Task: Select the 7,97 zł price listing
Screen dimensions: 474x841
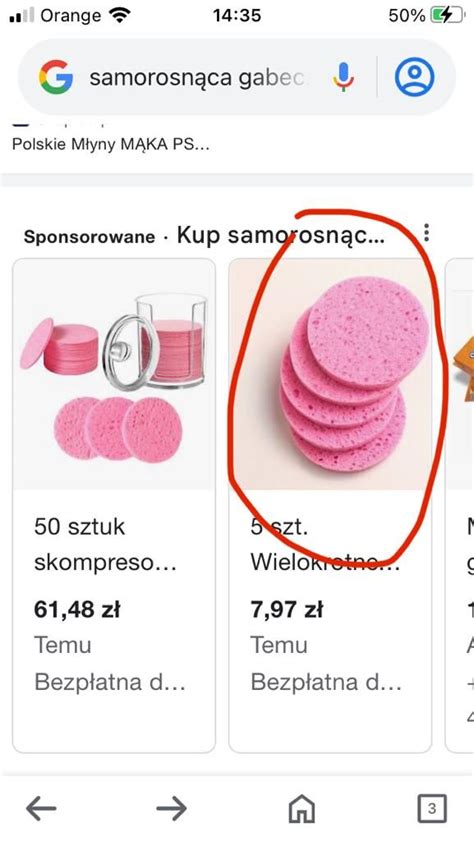Action: [x=287, y=610]
